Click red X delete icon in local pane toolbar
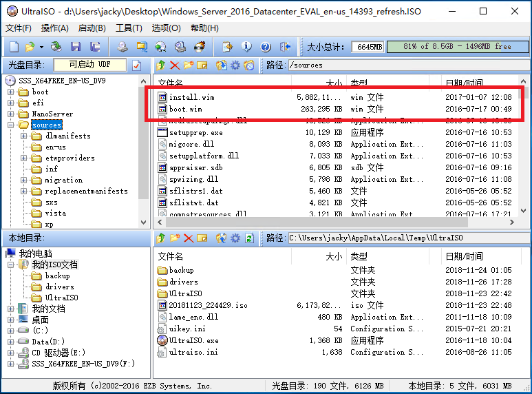 [189, 238]
